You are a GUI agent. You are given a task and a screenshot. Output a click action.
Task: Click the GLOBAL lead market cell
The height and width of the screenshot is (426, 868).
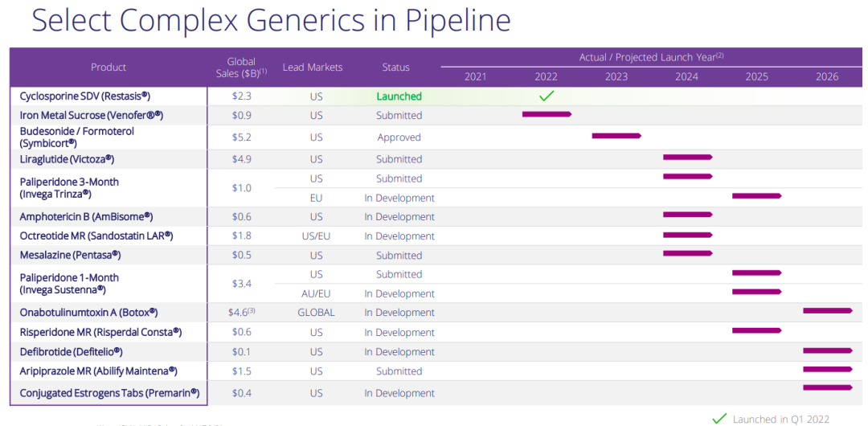[x=316, y=313]
